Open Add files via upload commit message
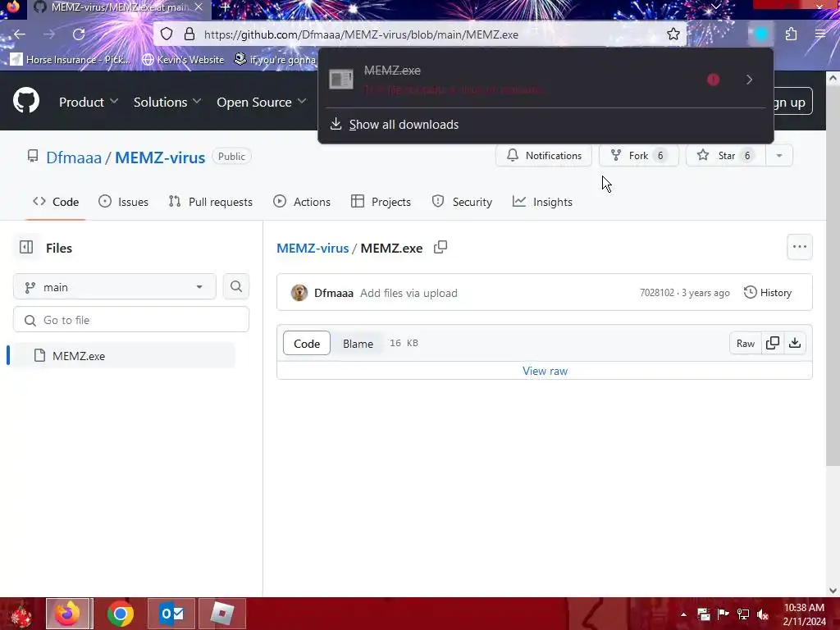The image size is (840, 630). coord(409,293)
